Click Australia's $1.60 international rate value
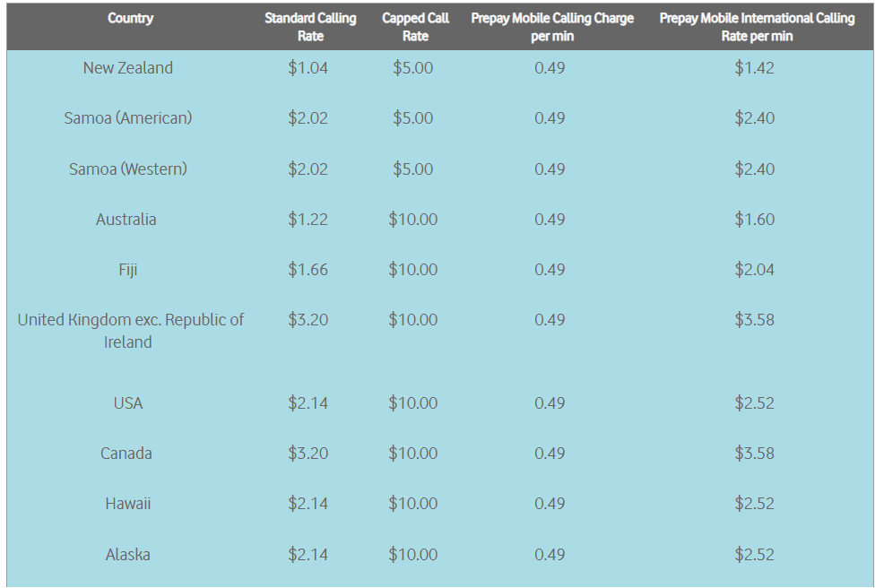This screenshot has height=588, width=884. 754,219
